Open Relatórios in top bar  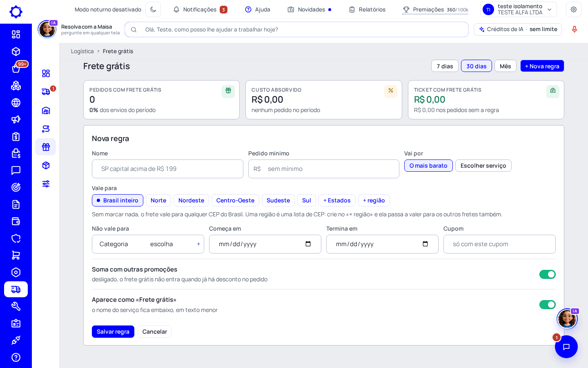click(x=367, y=9)
